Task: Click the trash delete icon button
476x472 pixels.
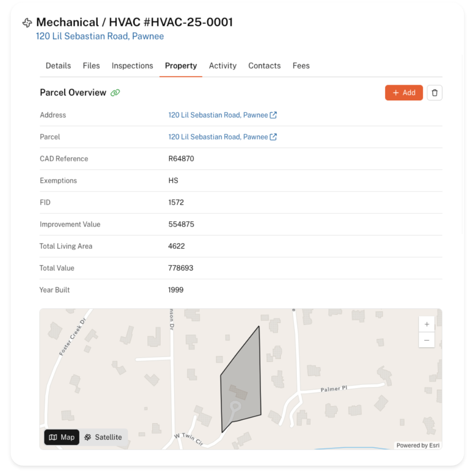Action: [x=434, y=93]
